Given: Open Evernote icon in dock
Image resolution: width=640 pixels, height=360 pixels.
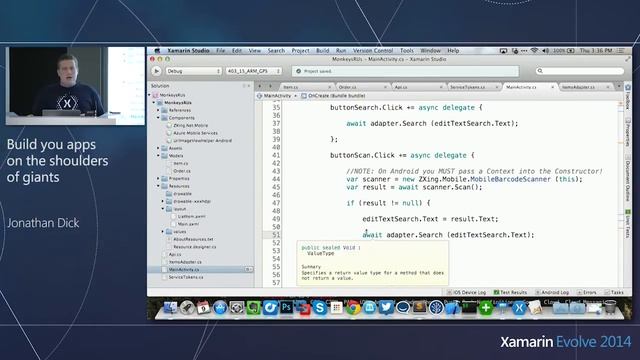Looking at the screenshot, I should pyautogui.click(x=253, y=308).
